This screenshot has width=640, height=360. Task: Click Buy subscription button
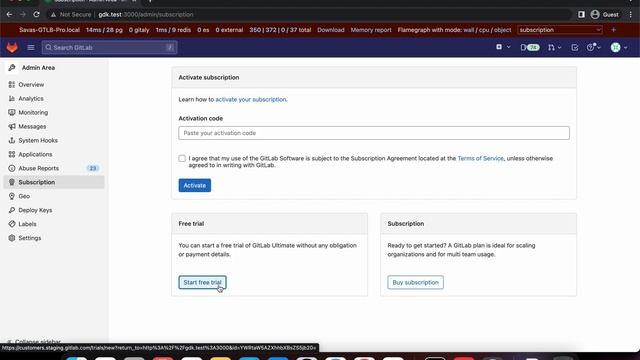(416, 282)
